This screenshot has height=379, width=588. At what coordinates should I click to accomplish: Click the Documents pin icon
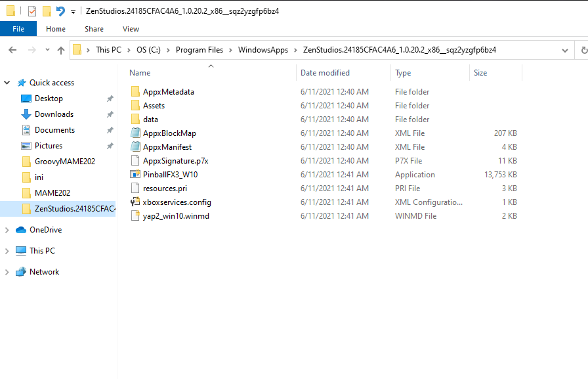(110, 130)
